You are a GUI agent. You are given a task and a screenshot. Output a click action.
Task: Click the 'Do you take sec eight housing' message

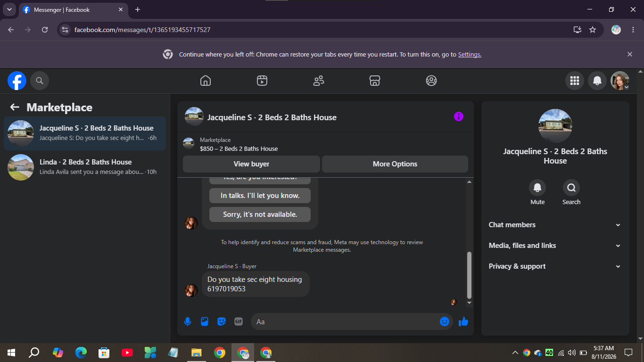256,284
